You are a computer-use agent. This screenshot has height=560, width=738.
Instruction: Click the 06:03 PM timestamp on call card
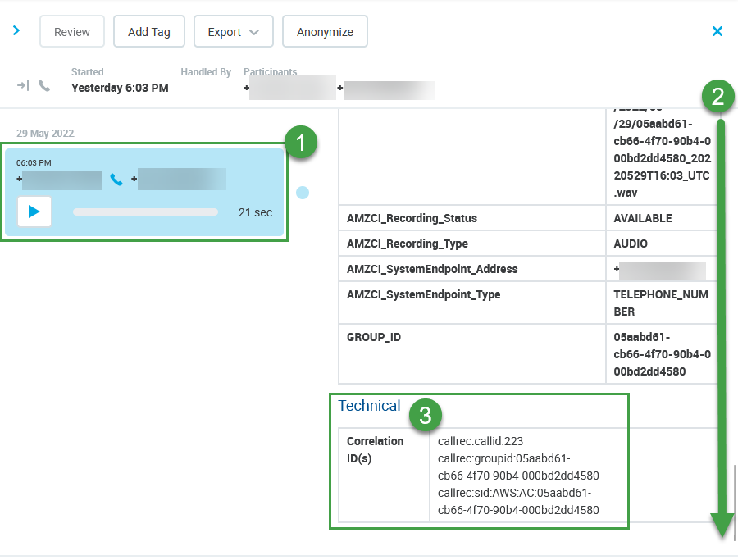coord(34,163)
